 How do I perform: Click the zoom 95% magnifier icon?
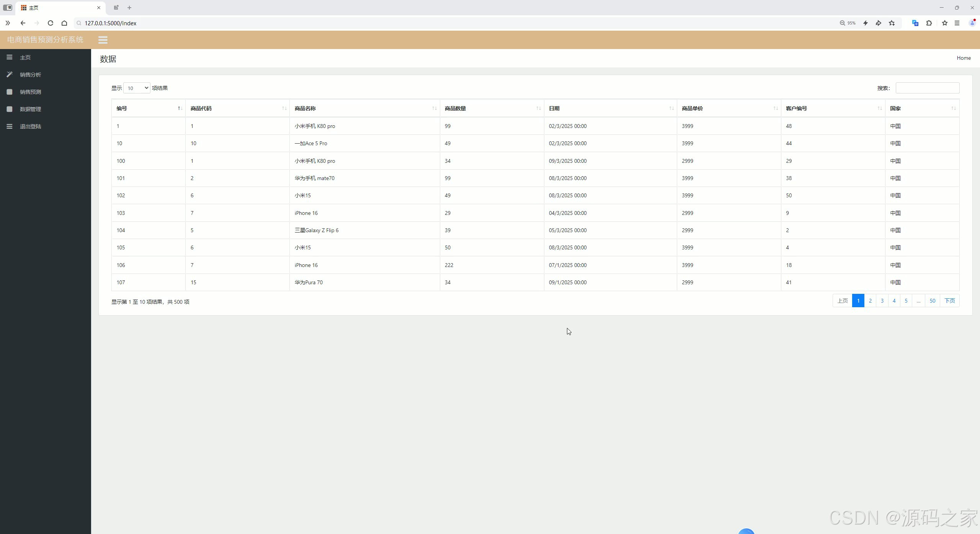[842, 23]
